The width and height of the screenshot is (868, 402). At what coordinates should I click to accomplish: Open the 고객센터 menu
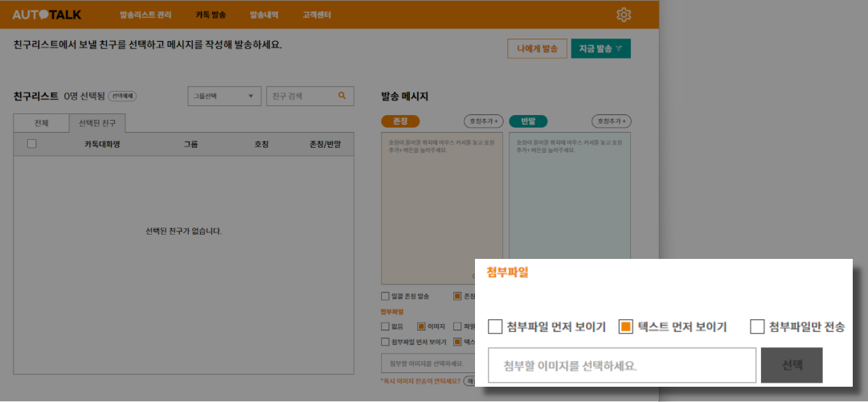tap(317, 15)
